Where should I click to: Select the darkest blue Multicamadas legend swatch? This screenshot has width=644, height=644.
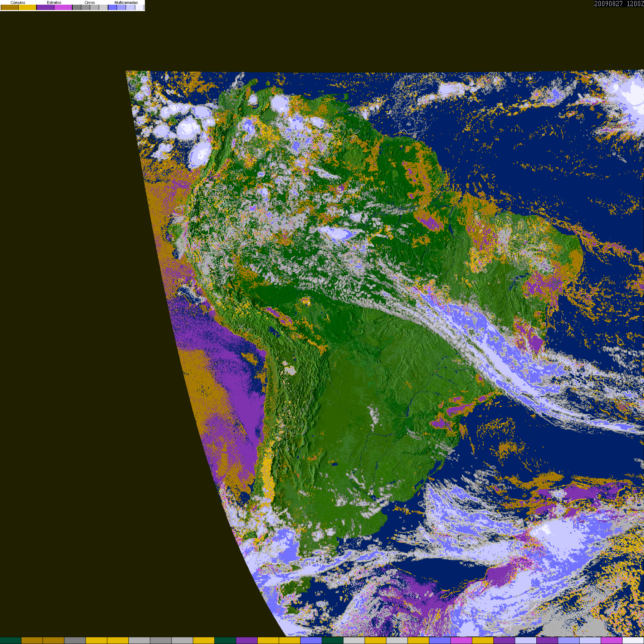112,7
